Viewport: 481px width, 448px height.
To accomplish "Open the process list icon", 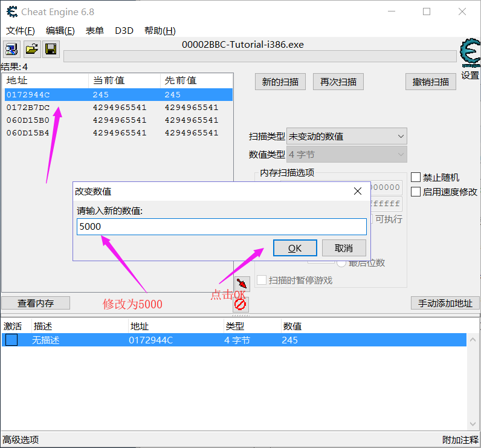I will tap(11, 49).
